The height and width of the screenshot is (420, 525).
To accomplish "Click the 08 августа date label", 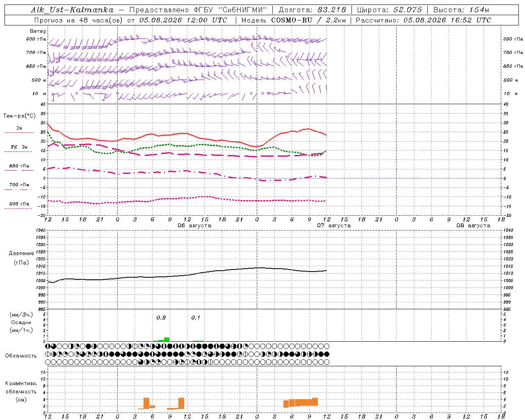I will (473, 226).
